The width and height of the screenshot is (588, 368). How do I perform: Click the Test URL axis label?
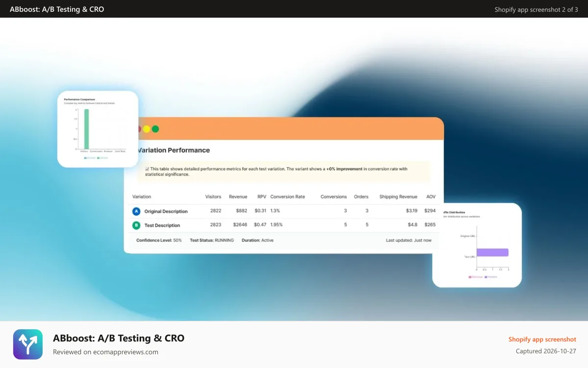[x=470, y=257]
